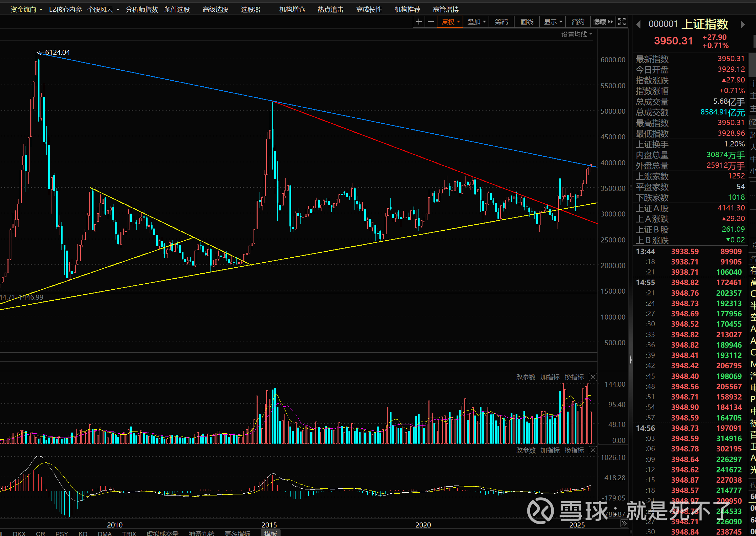Close the MACD indicator panel
Screen dimensions: 756x536
point(593,450)
